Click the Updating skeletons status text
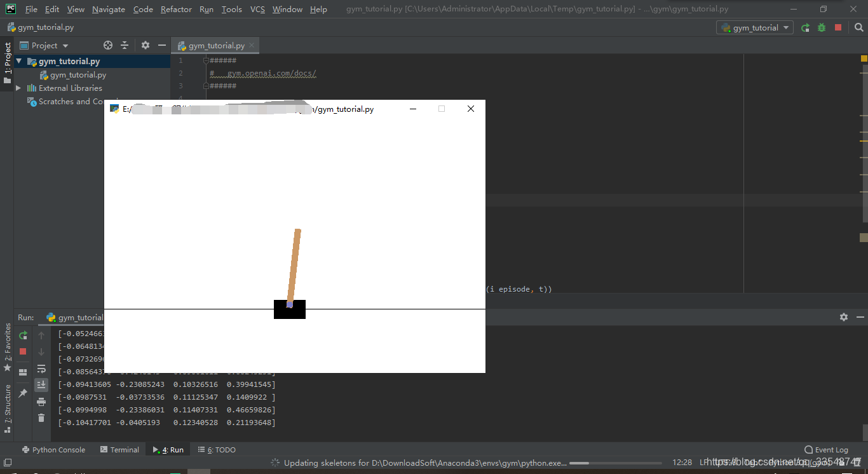Viewport: 868px width, 474px height. point(425,463)
